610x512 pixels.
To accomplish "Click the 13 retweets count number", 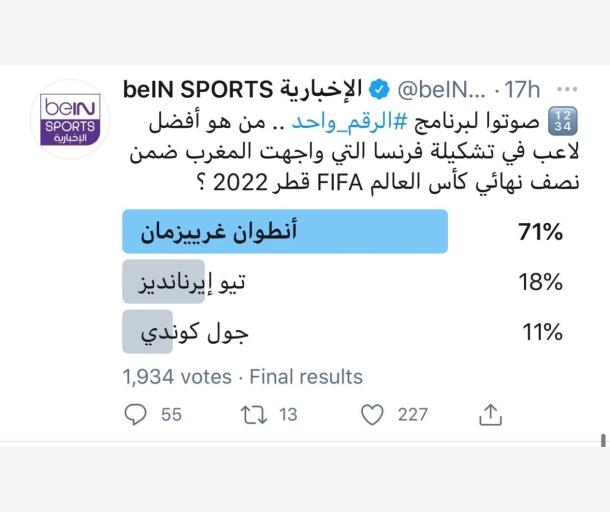I will pyautogui.click(x=288, y=414).
